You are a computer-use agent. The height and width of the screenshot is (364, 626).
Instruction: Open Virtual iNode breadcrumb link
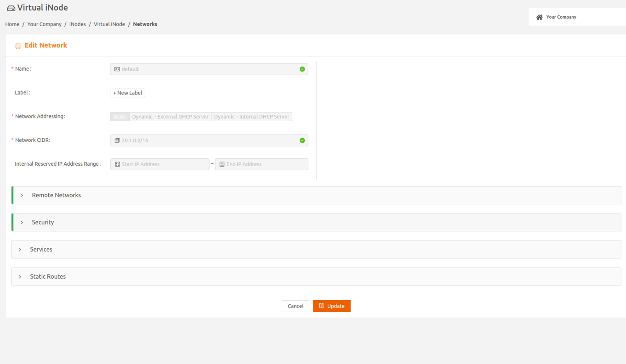(x=109, y=24)
